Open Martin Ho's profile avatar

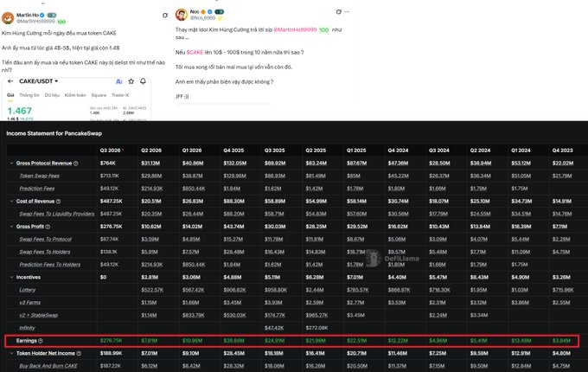click(8, 18)
